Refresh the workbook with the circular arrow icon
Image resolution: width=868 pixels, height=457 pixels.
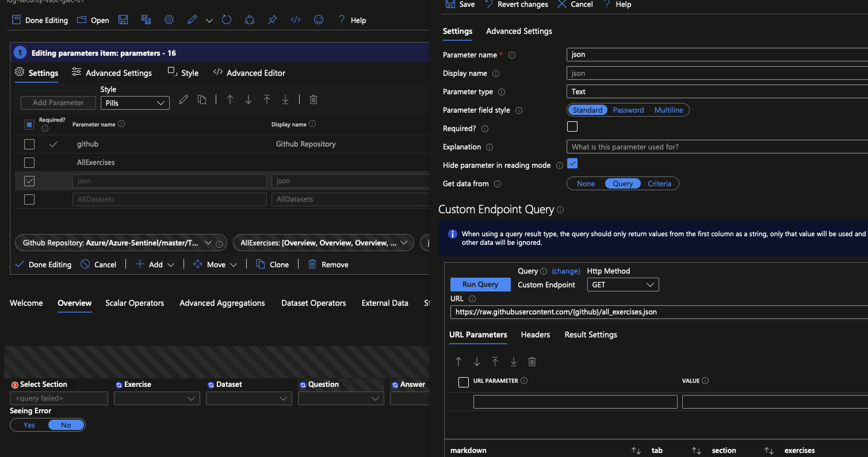[226, 20]
